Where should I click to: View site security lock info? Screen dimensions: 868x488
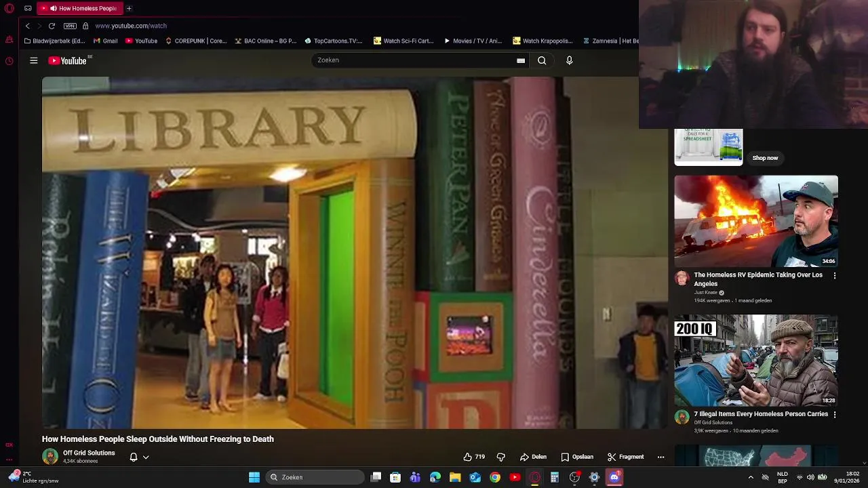pyautogui.click(x=85, y=26)
